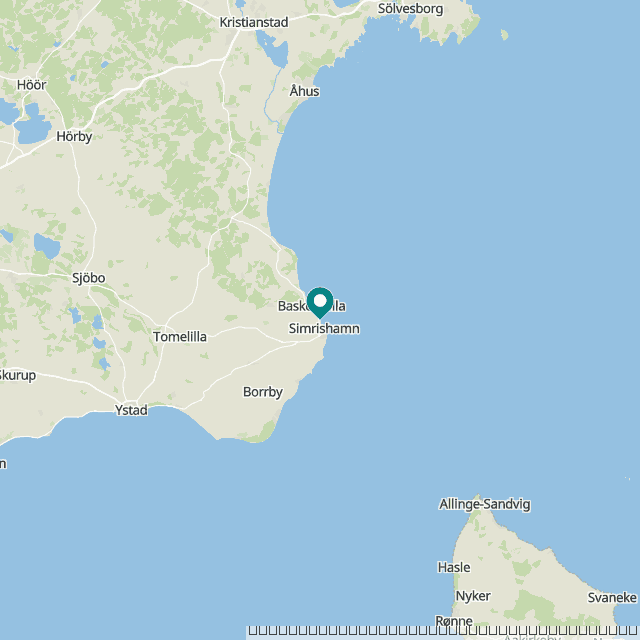
Task: Click the teal location marker pin
Action: (x=320, y=302)
